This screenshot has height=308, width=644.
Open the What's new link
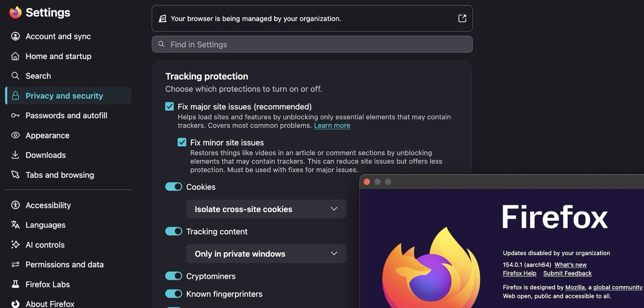point(571,265)
